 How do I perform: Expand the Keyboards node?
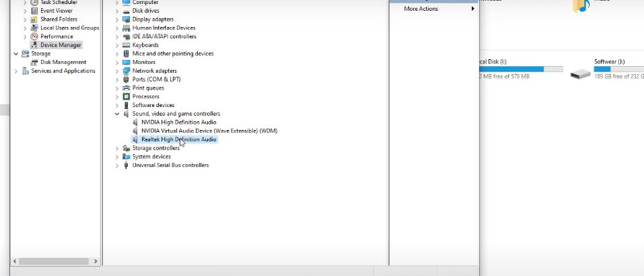point(117,45)
